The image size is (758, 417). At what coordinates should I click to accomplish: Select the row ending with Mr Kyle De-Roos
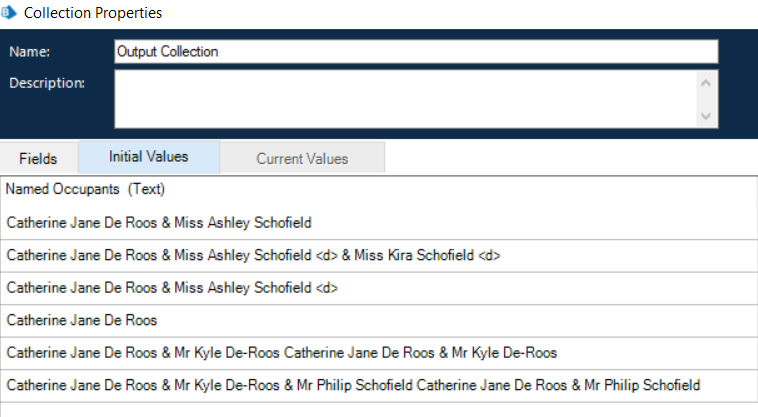point(281,353)
